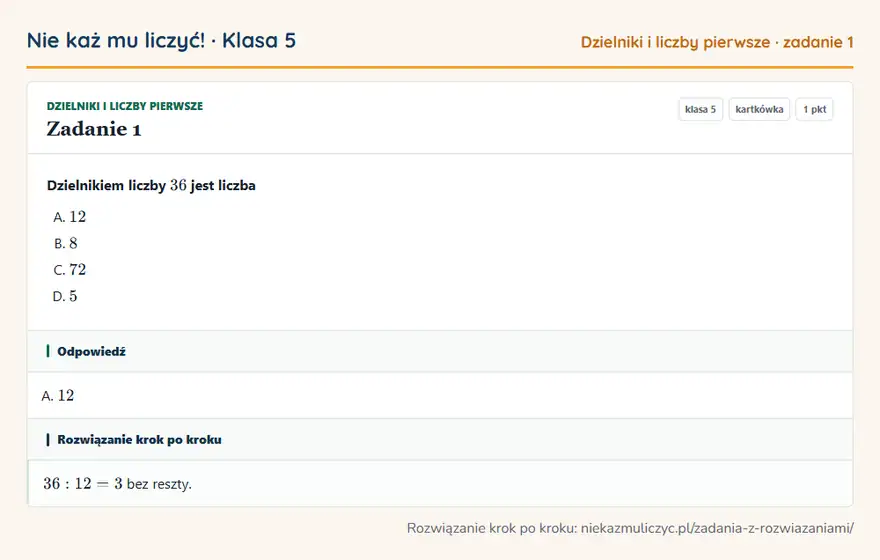The image size is (880, 560).
Task: Select answer option B. 8
Action: click(x=66, y=244)
